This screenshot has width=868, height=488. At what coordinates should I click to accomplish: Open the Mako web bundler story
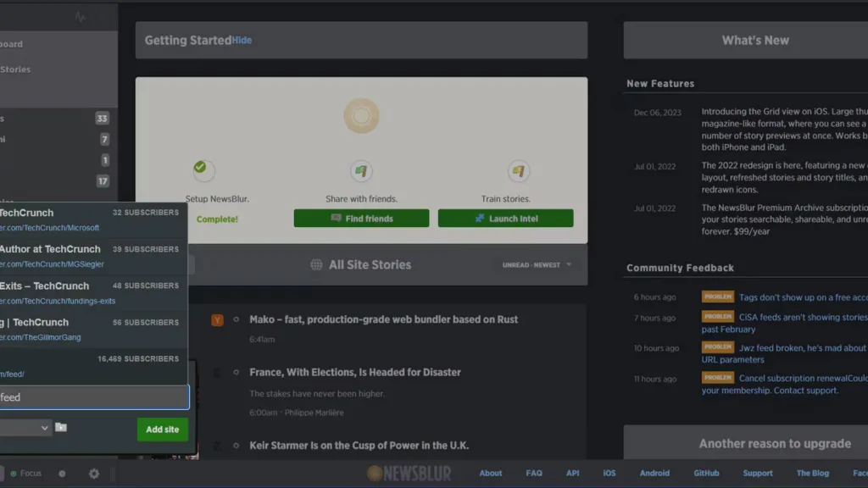(384, 319)
